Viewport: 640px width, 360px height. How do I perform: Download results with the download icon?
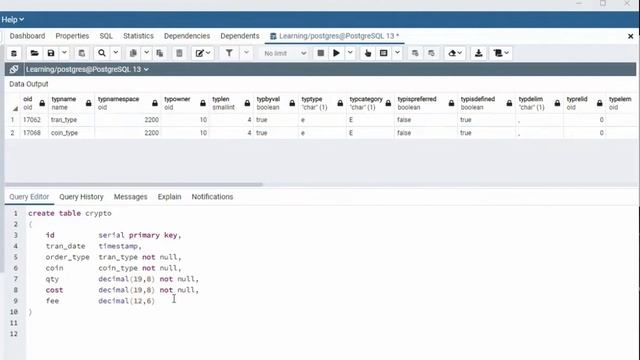478,53
